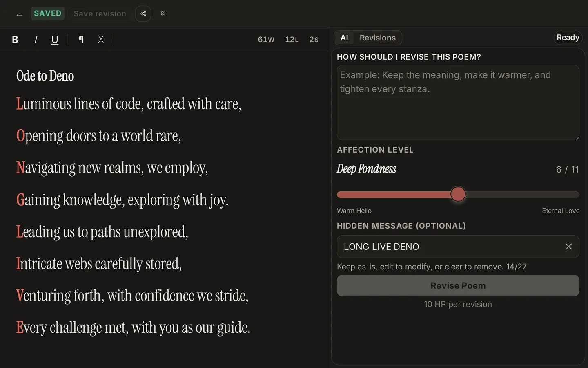Viewport: 588px width, 368px height.
Task: Click the Eternal Love label
Action: pyautogui.click(x=561, y=211)
